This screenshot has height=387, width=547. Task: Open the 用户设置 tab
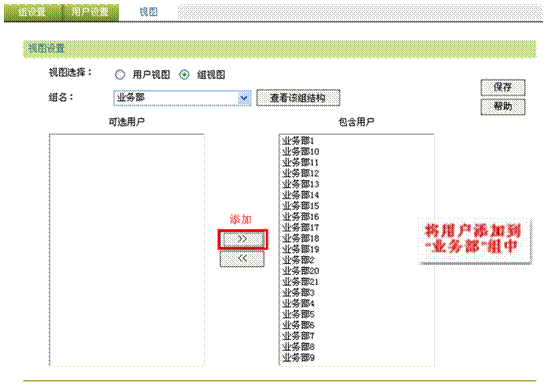tap(90, 12)
